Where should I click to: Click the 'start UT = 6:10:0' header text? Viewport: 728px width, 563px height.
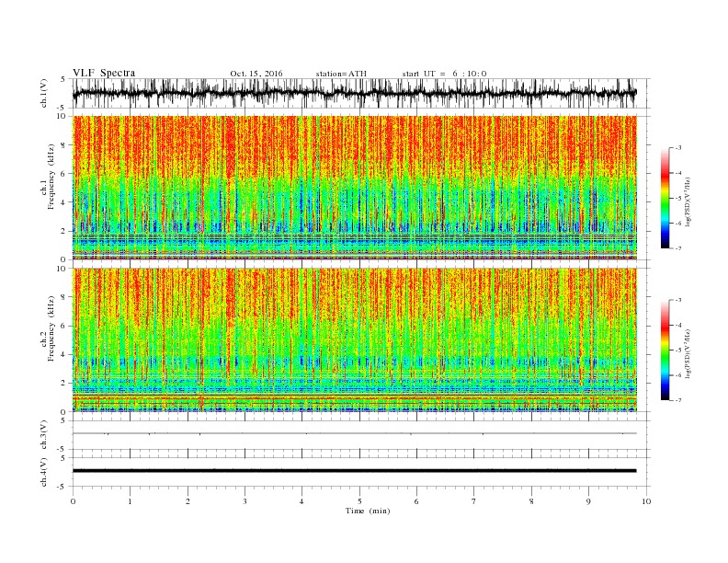point(444,74)
